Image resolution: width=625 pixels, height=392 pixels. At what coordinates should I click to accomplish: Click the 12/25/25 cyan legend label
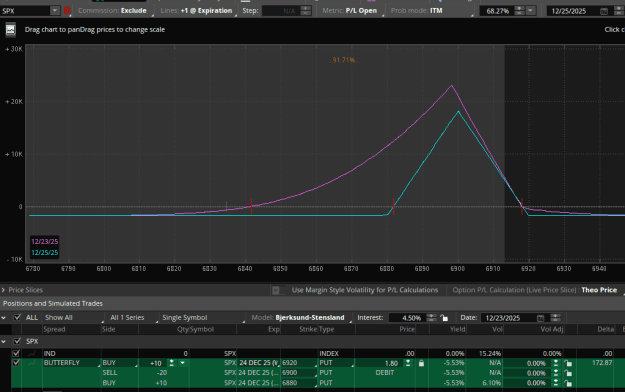45,253
